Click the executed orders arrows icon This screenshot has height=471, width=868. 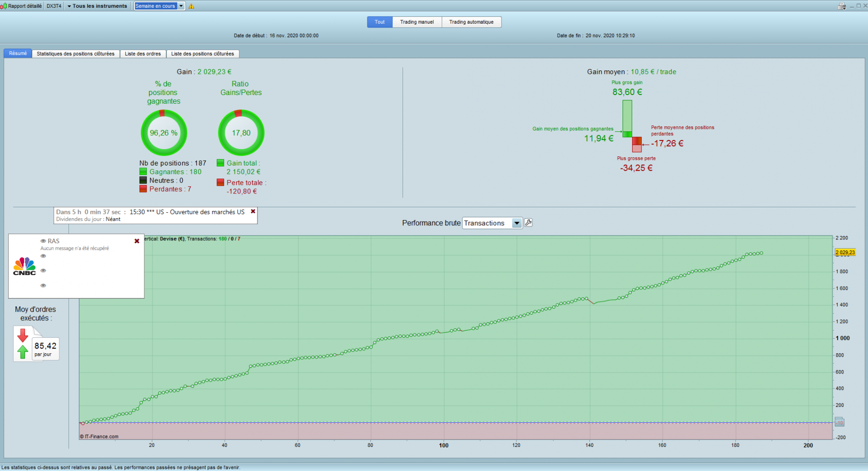(x=23, y=344)
